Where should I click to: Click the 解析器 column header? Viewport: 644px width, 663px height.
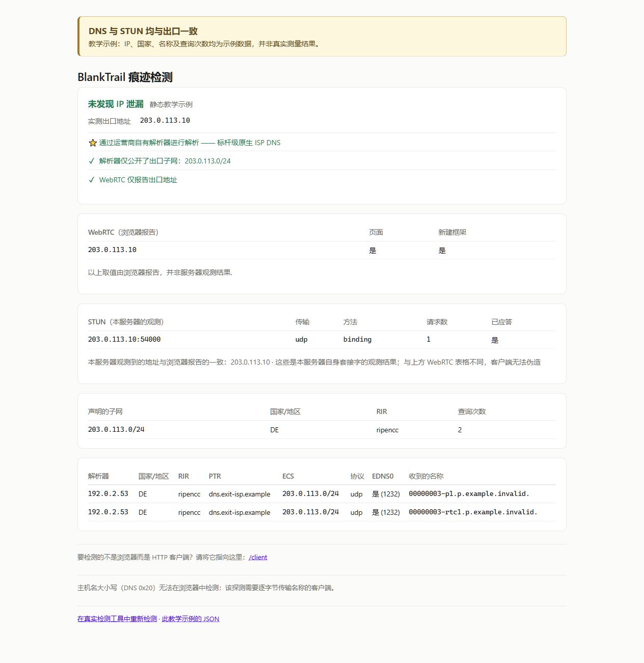tap(98, 476)
